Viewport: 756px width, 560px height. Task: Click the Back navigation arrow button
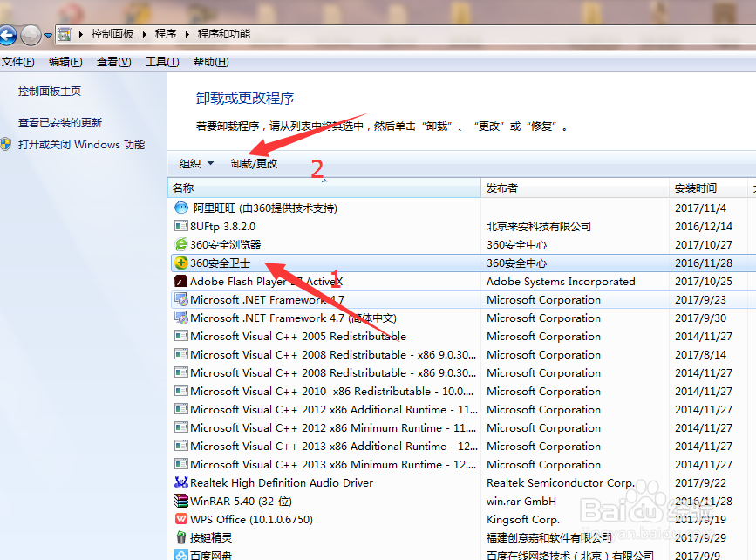click(7, 35)
